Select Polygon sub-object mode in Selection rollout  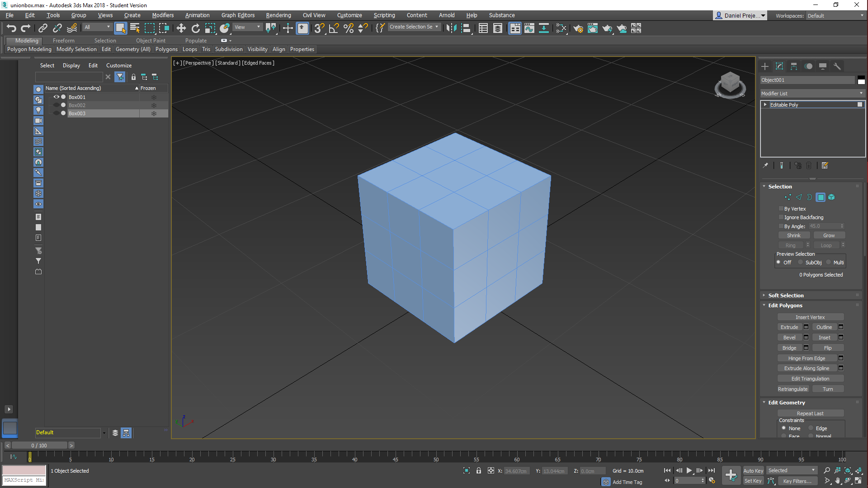(821, 197)
